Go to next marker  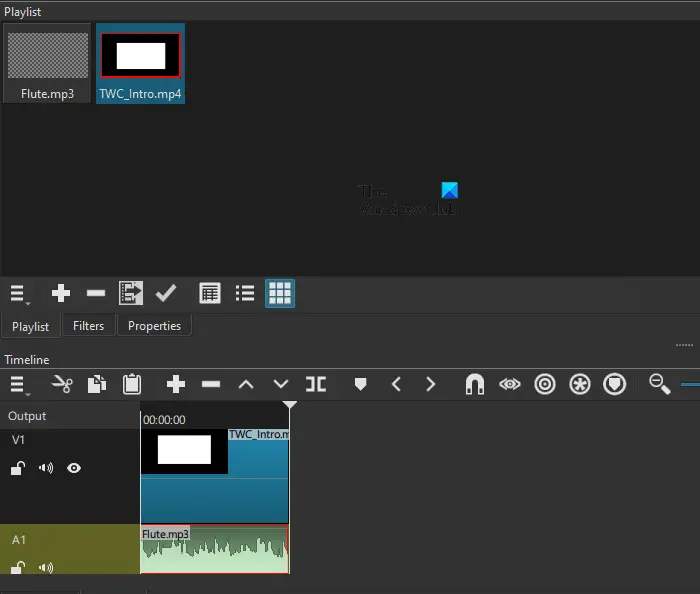[x=430, y=384]
